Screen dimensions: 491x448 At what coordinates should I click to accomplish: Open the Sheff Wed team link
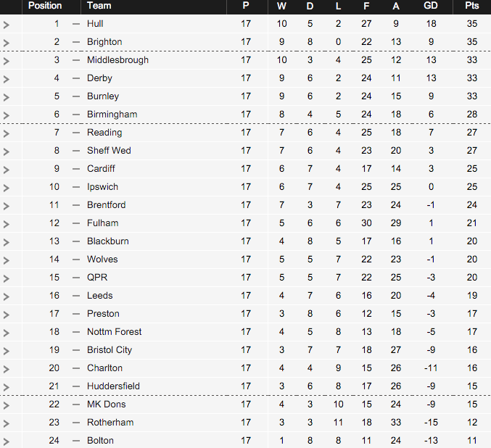pyautogui.click(x=109, y=151)
